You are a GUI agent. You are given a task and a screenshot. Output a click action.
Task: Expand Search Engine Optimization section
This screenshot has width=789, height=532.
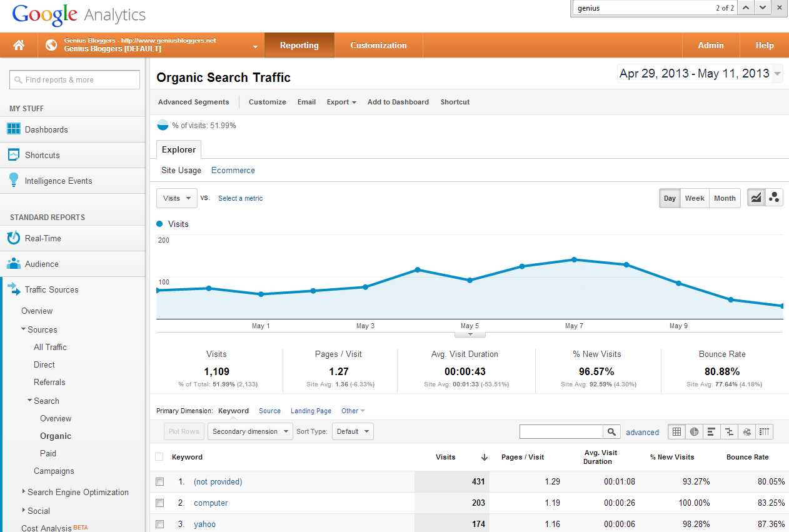[23, 491]
